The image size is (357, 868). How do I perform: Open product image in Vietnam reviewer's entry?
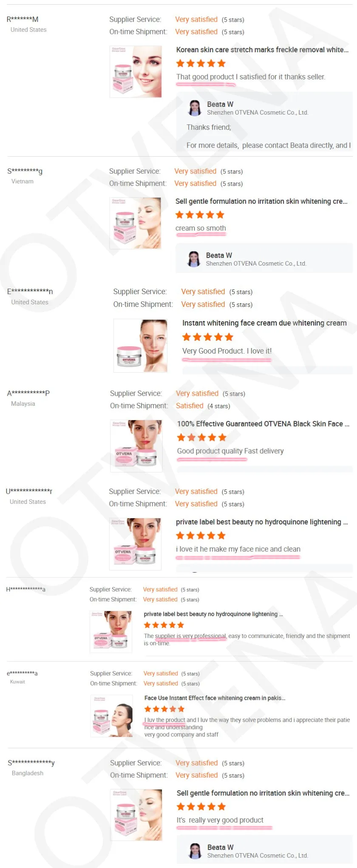[135, 223]
